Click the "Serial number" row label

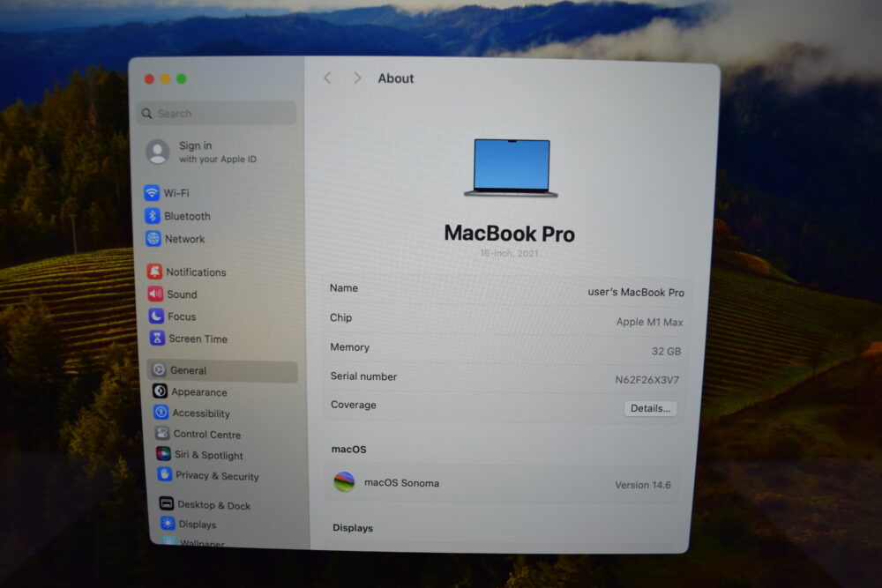click(x=363, y=376)
